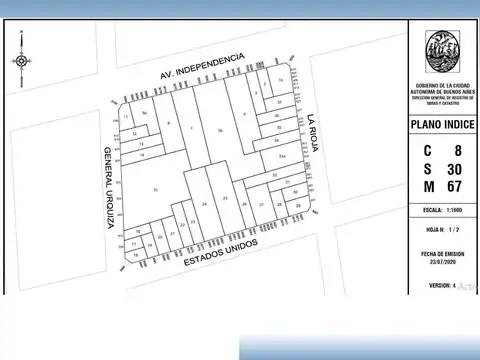Select parcel 11 at the corner

coord(125,117)
